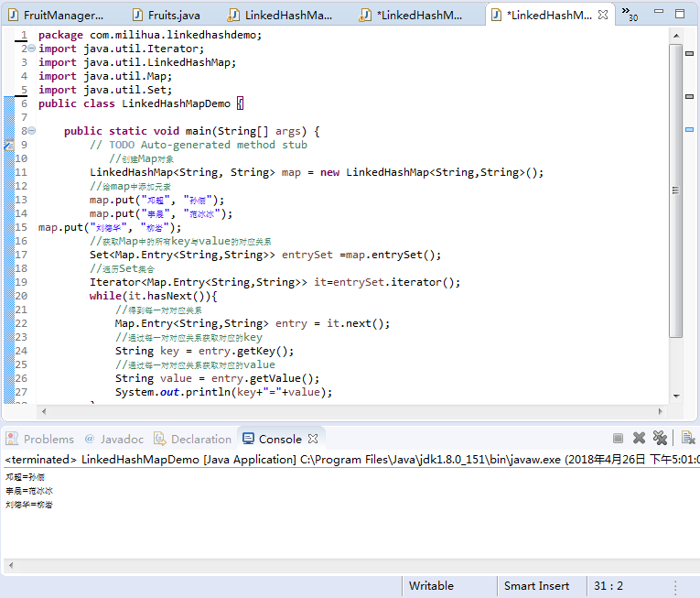The height and width of the screenshot is (598, 700).
Task: Click the 31 : 2 cursor position
Action: pos(608,585)
